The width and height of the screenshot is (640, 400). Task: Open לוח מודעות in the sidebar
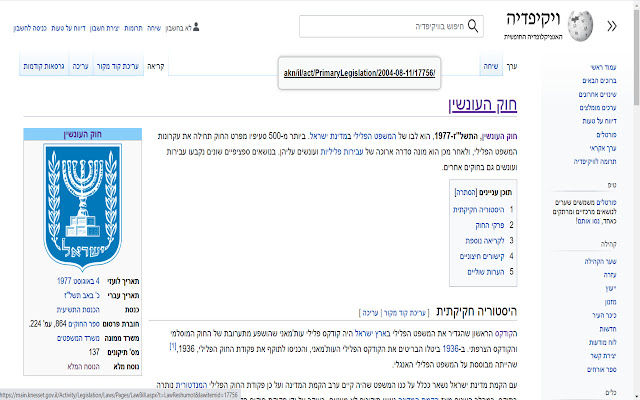coord(603,342)
